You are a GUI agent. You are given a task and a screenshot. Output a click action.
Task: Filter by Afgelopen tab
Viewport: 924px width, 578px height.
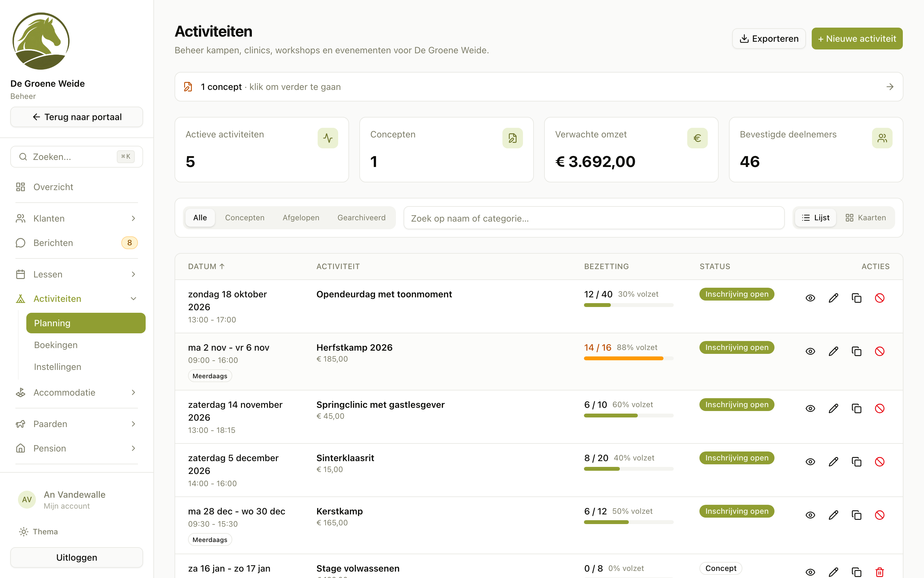tap(301, 218)
